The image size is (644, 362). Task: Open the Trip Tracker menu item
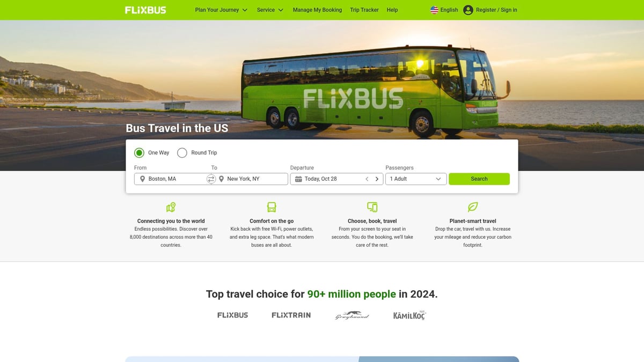pos(364,10)
